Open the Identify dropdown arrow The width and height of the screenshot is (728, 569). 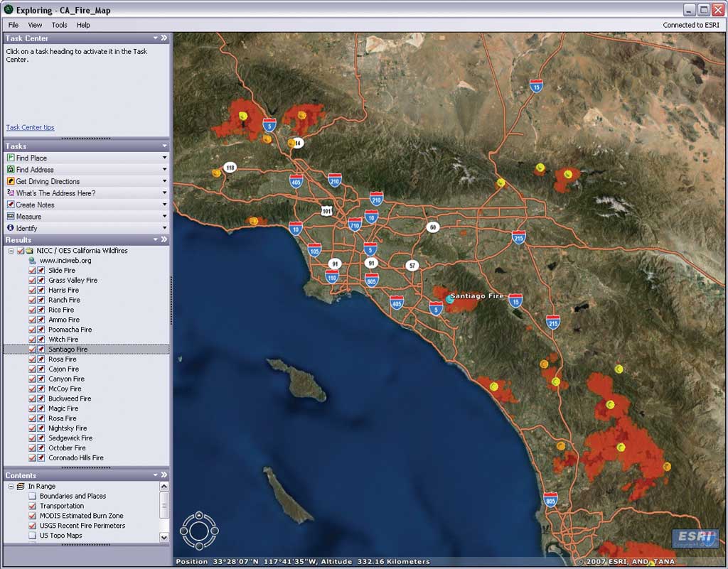[164, 228]
